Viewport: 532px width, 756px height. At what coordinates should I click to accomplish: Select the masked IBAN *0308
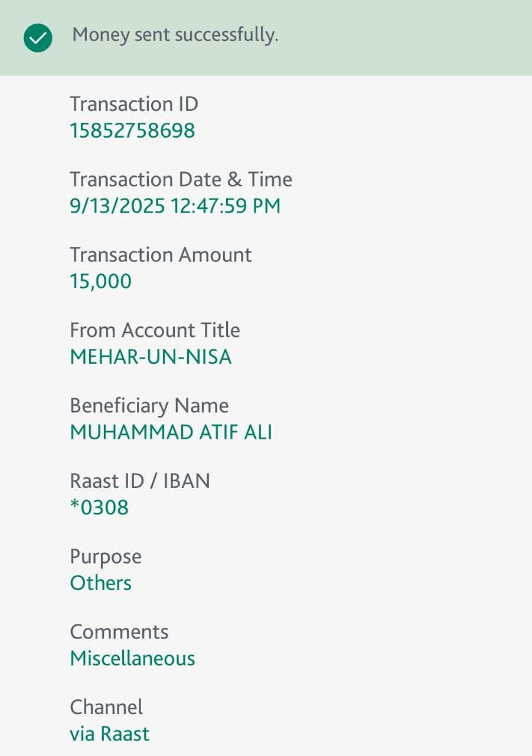click(99, 508)
